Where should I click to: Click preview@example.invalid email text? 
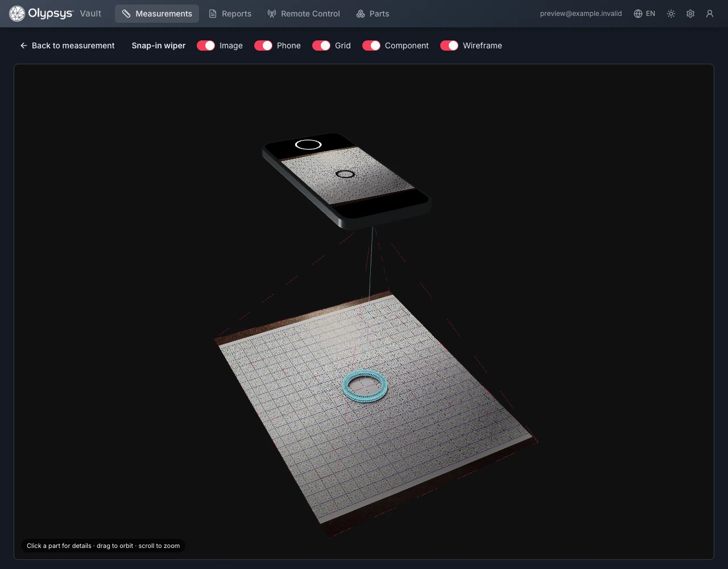[581, 14]
